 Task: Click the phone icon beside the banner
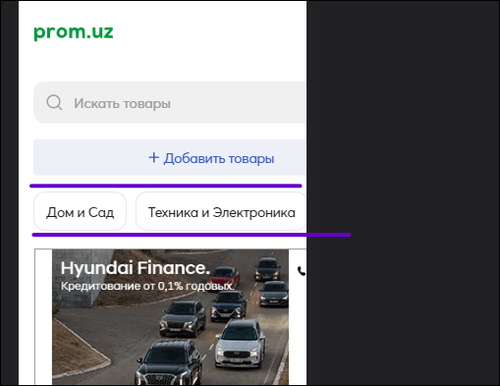301,271
